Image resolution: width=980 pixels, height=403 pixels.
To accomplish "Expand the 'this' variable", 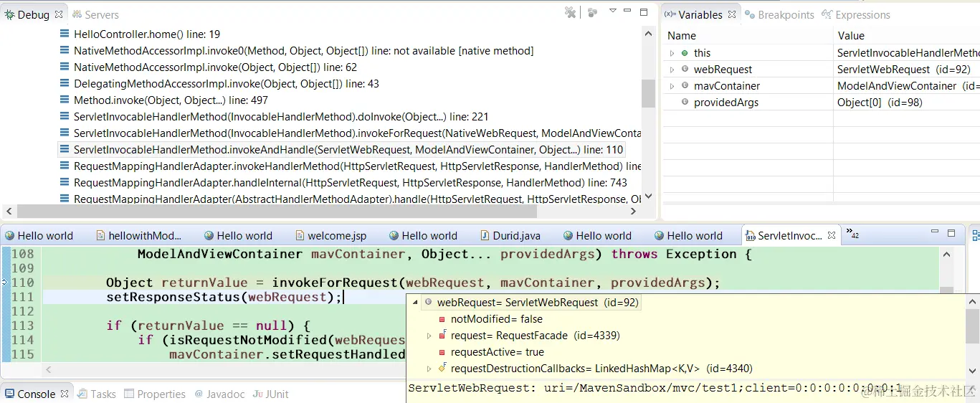I will (x=672, y=53).
